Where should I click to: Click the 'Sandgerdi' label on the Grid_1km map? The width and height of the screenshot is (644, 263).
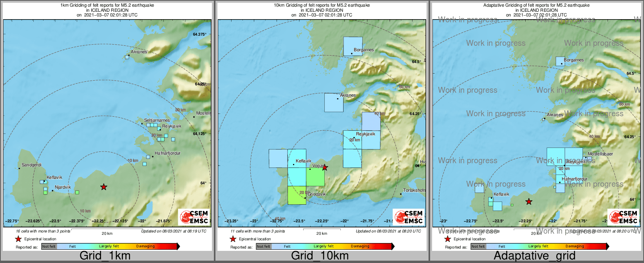[x=31, y=165]
